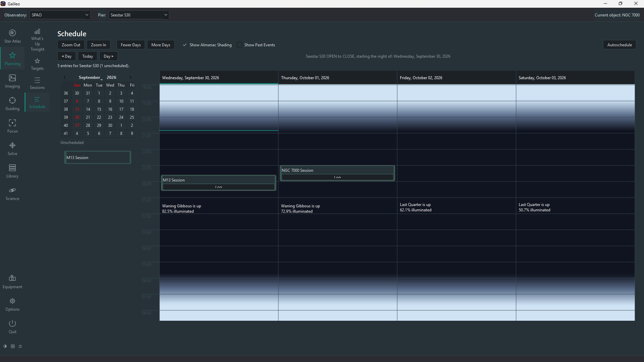
Task: Select September 30 Wednesday in the mini calendar
Action: [110, 125]
